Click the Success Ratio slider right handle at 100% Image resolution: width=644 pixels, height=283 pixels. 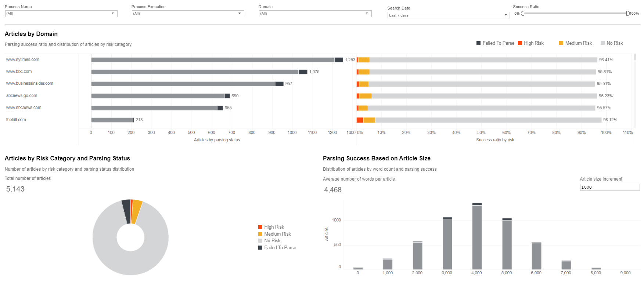(x=628, y=14)
